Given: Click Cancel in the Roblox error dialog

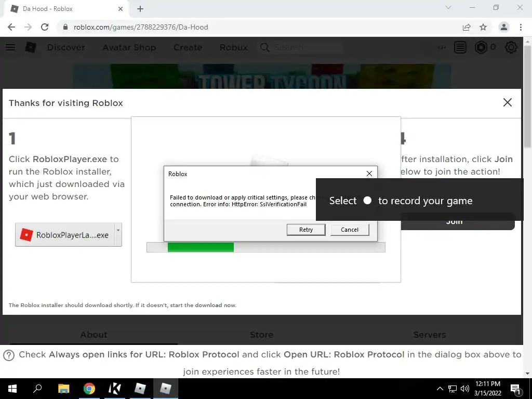Looking at the screenshot, I should [350, 230].
